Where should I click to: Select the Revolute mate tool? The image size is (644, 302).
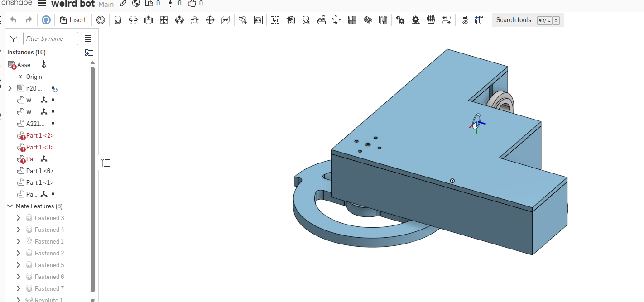133,20
